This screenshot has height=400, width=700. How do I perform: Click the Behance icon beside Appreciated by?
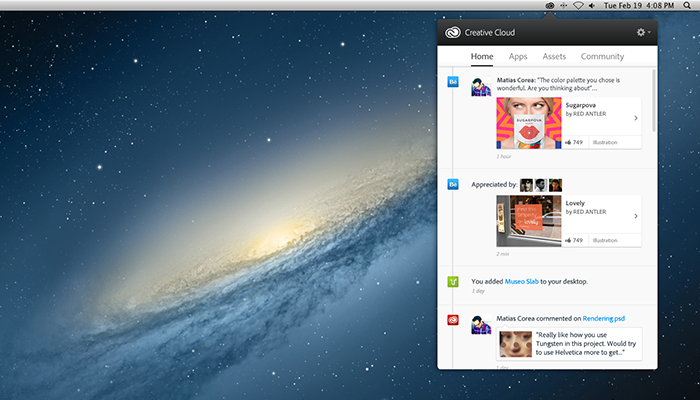[x=453, y=184]
